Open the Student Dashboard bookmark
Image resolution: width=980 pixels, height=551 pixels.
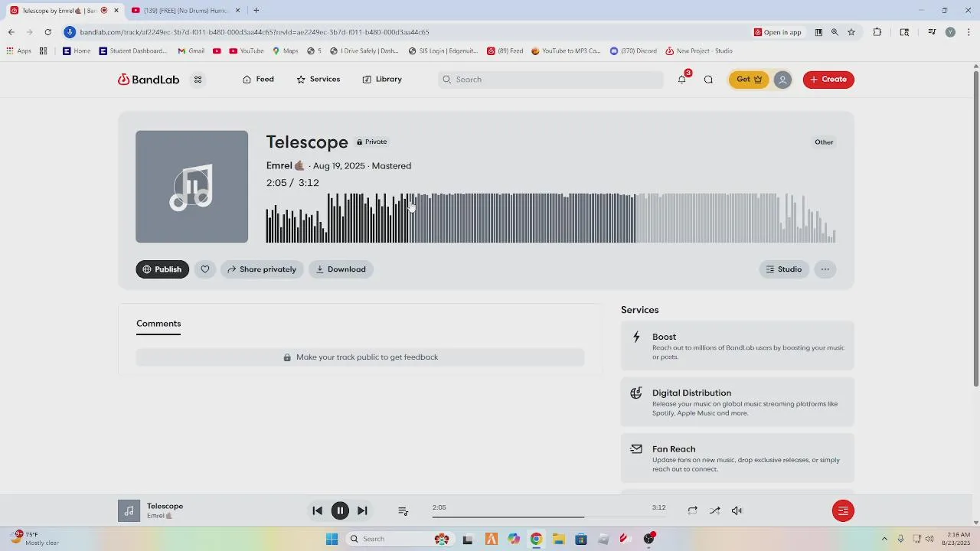tap(132, 51)
